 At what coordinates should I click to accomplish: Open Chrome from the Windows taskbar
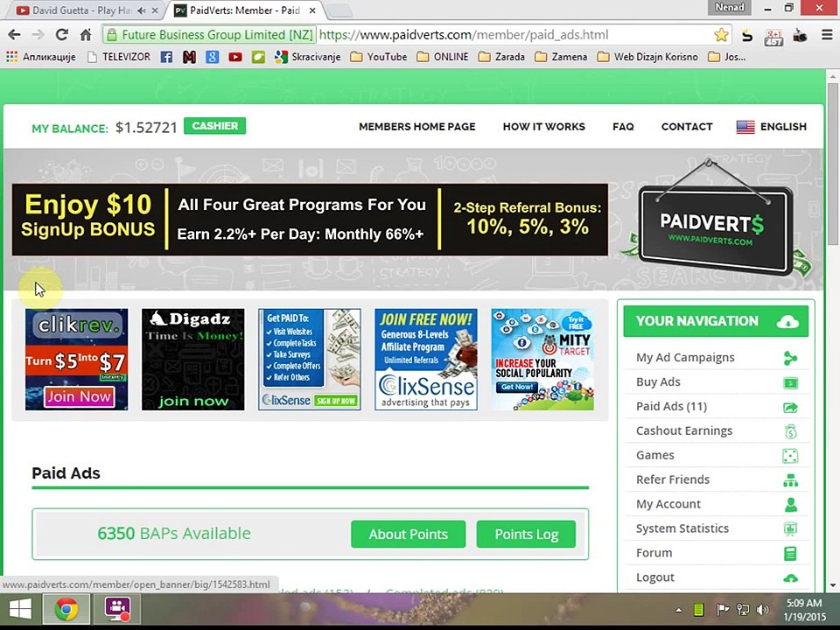[66, 609]
